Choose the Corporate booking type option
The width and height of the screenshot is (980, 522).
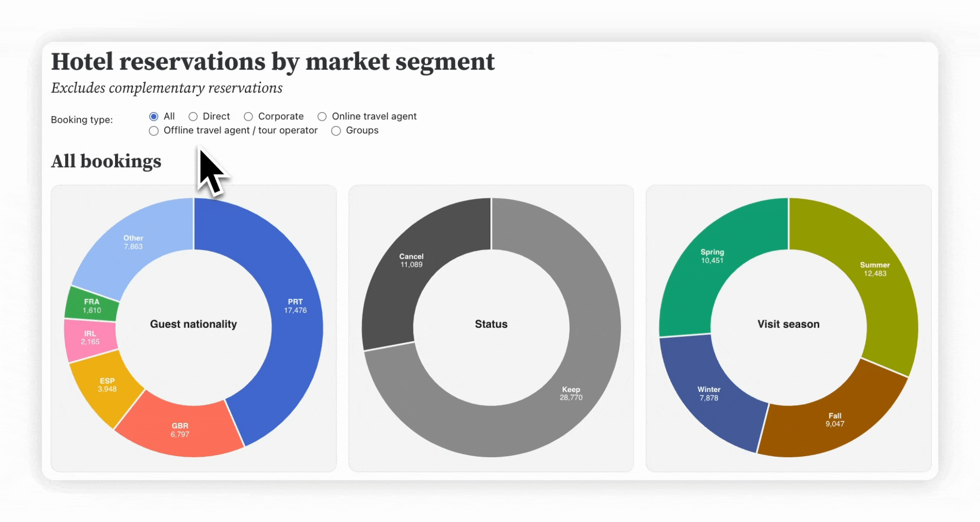[248, 116]
